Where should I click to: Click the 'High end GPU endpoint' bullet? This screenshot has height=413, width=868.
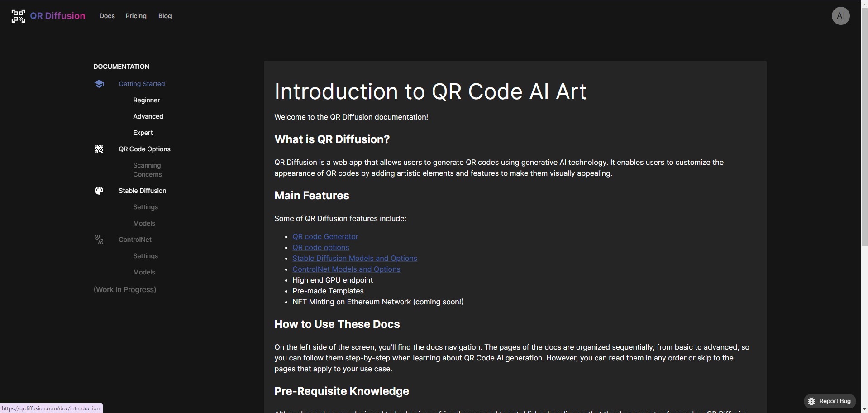pyautogui.click(x=333, y=280)
